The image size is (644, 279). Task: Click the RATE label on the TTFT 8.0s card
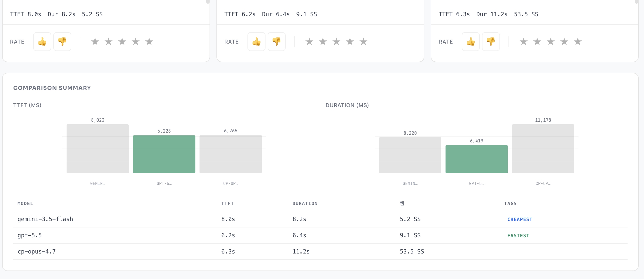(x=17, y=42)
